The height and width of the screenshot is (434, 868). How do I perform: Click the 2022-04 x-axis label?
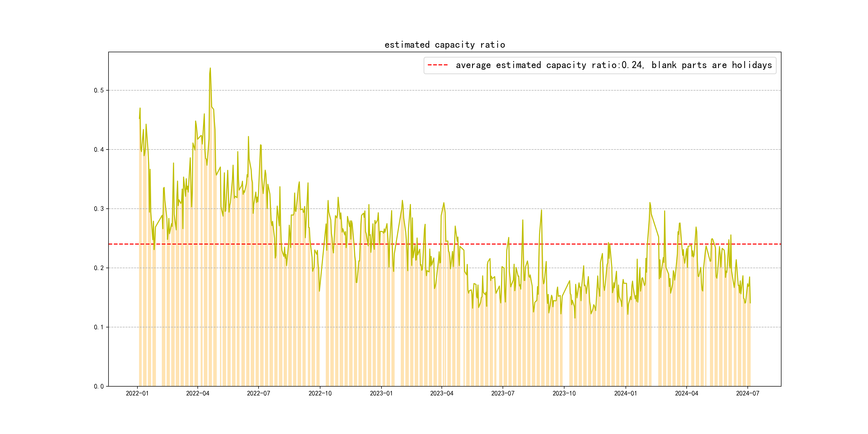tap(198, 393)
